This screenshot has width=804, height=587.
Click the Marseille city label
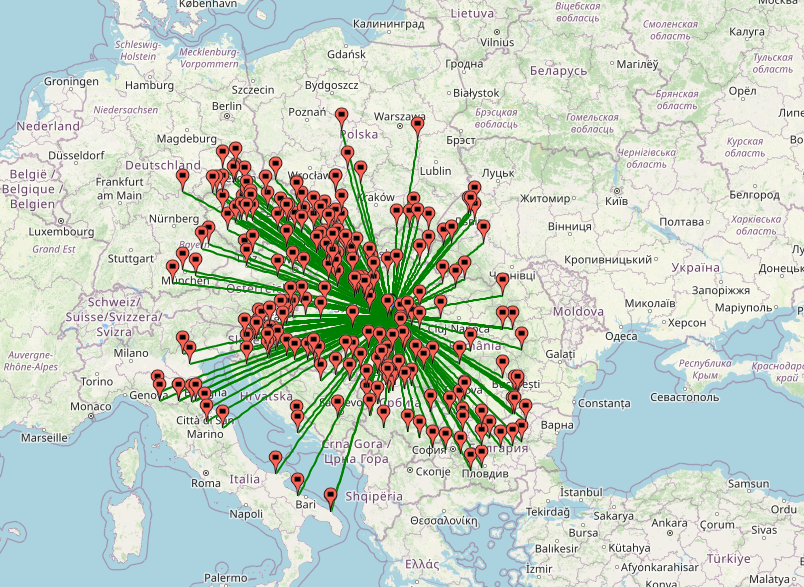tap(45, 438)
